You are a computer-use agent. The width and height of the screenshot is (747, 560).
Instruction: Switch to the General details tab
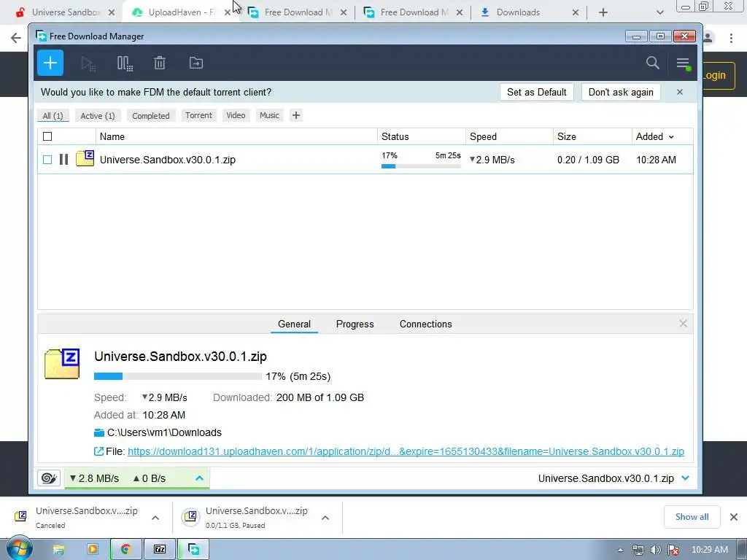click(294, 324)
